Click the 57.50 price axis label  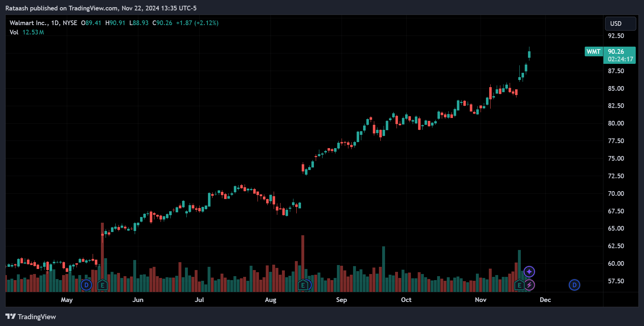tap(616, 281)
